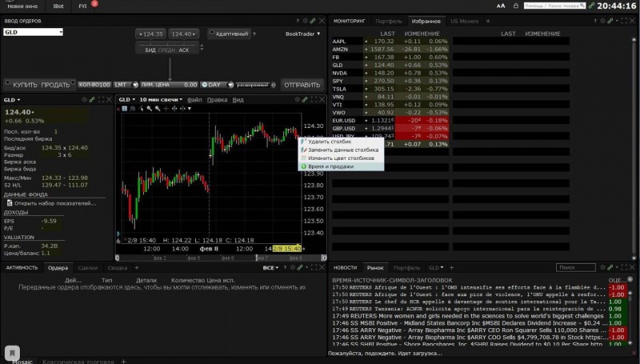Viewport: 640px width, 364px height.
Task: Click the GLD quote panel chain link icon
Action: (92, 99)
